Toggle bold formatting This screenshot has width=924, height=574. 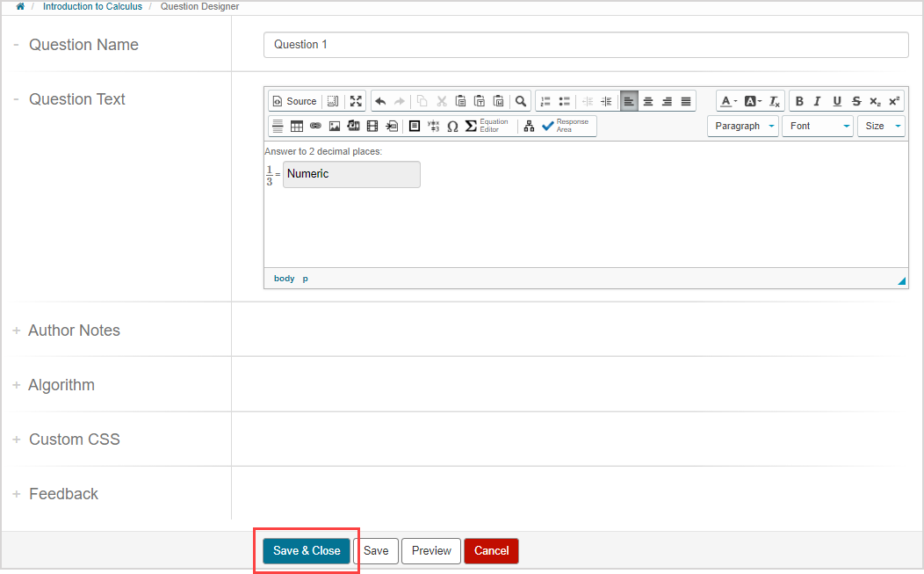click(x=799, y=100)
